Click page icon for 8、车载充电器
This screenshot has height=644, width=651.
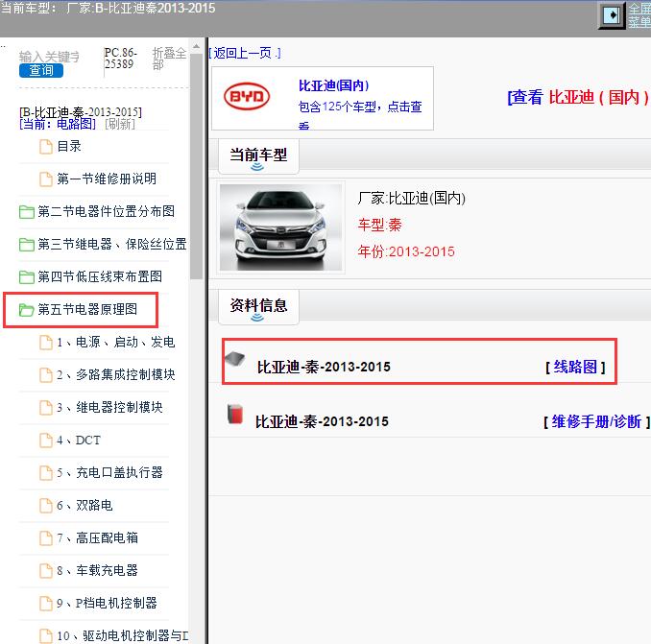tap(46, 570)
